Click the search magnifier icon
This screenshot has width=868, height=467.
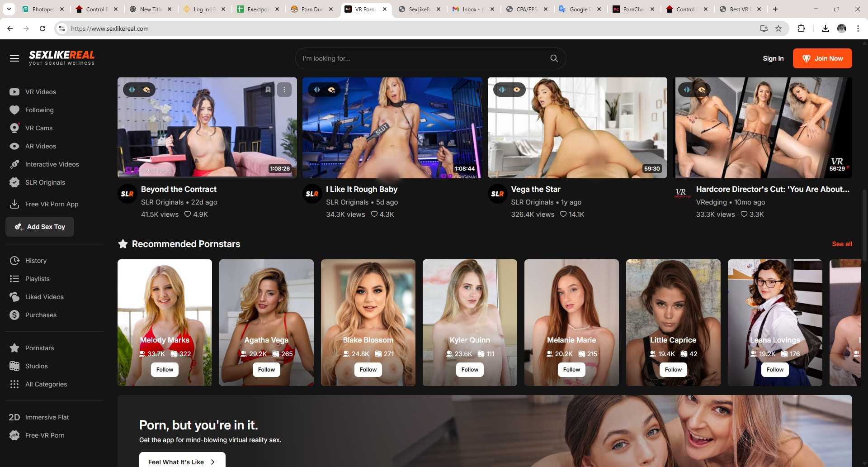point(554,58)
